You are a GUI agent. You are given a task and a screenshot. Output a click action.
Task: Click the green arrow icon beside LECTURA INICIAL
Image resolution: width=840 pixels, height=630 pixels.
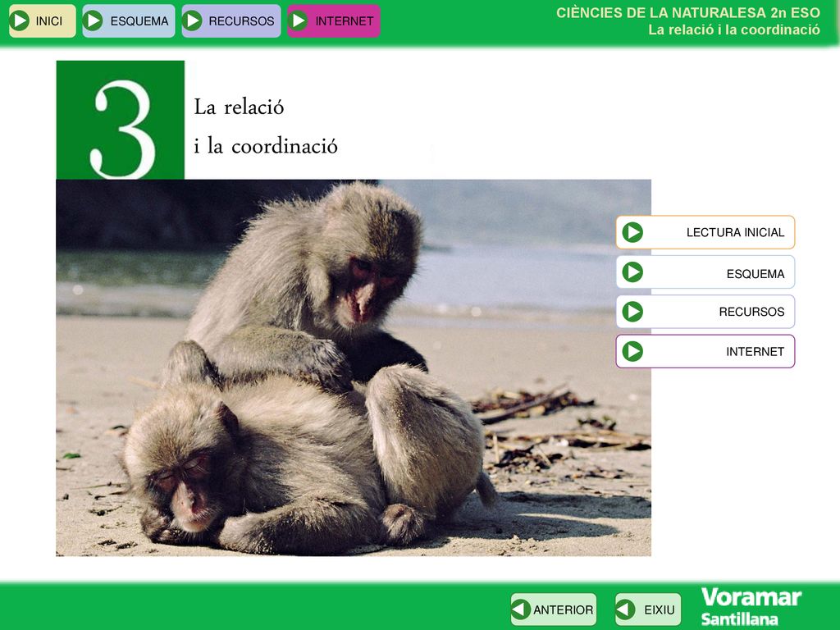click(x=632, y=232)
